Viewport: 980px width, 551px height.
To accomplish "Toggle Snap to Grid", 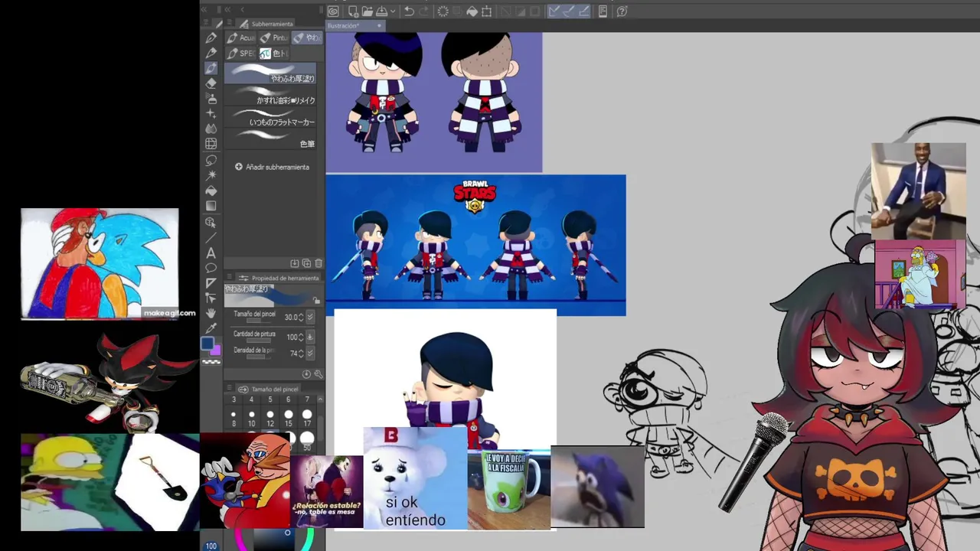I will (x=583, y=11).
